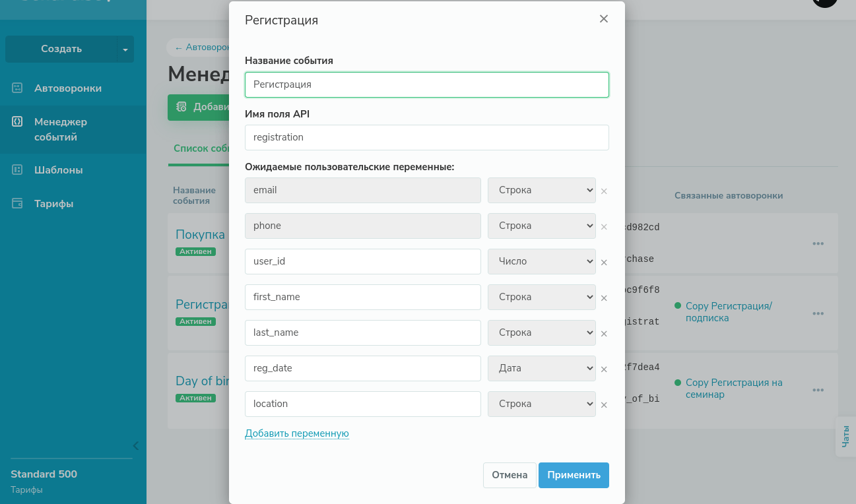
Task: Click the Отмена button
Action: tap(509, 475)
